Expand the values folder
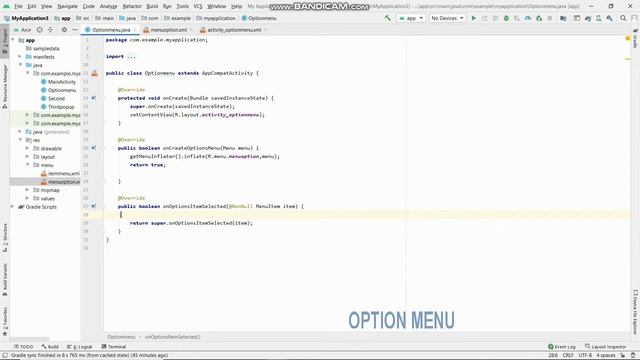 tap(27, 198)
